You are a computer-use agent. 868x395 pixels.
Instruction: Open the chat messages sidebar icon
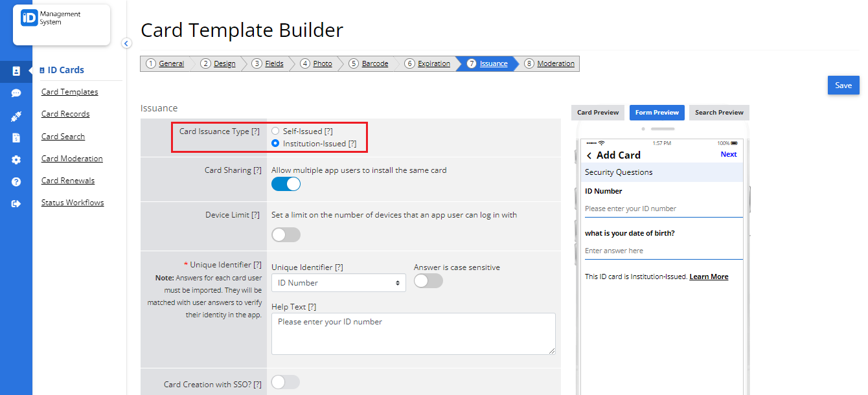tap(16, 93)
